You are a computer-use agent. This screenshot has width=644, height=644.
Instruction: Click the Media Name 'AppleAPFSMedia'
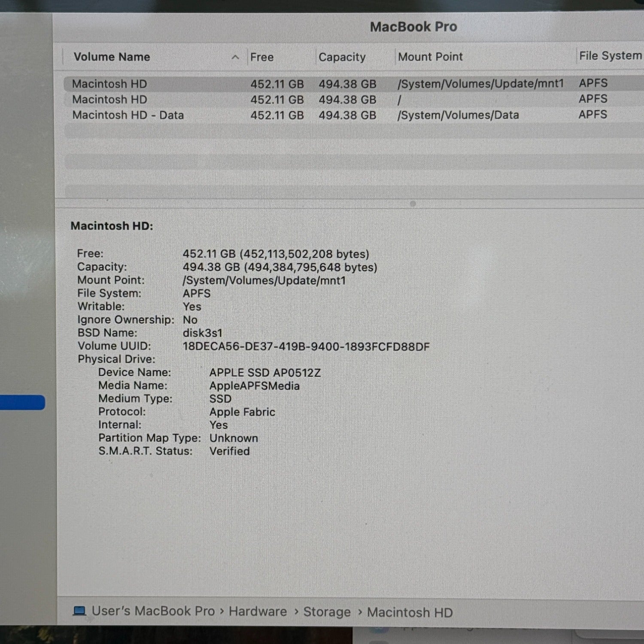[x=254, y=386]
